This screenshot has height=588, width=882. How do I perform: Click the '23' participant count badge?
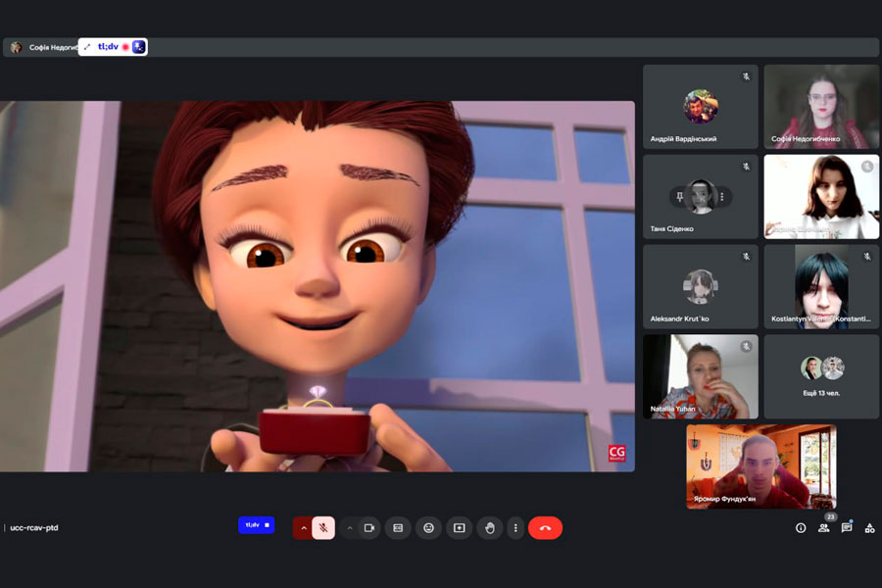click(831, 516)
